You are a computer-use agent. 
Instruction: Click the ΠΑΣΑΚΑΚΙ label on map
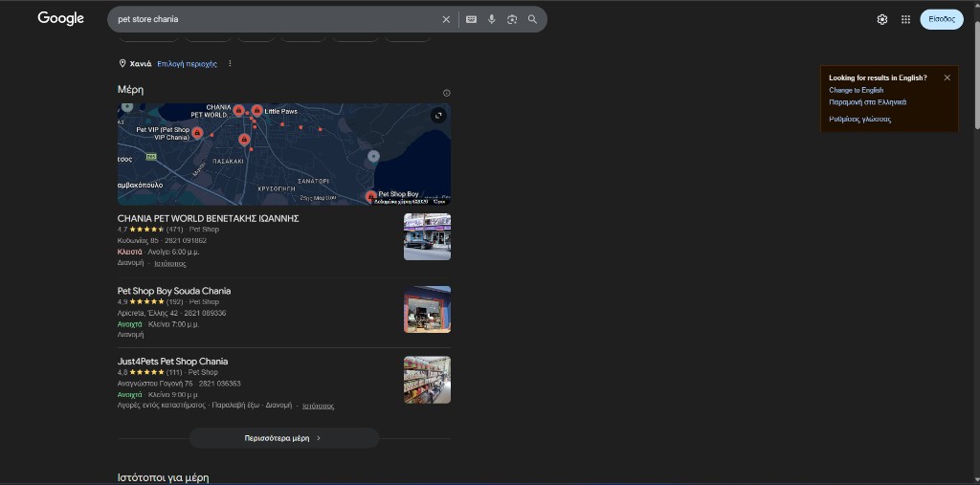point(228,162)
